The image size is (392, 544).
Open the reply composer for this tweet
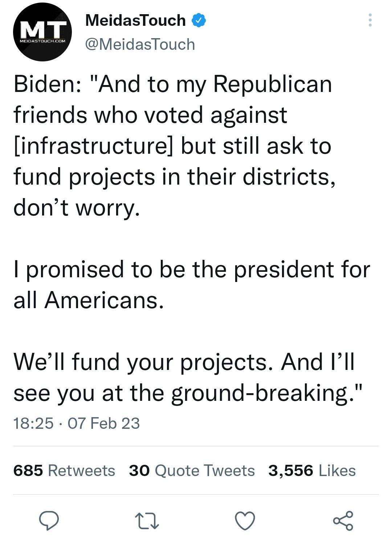(x=50, y=521)
